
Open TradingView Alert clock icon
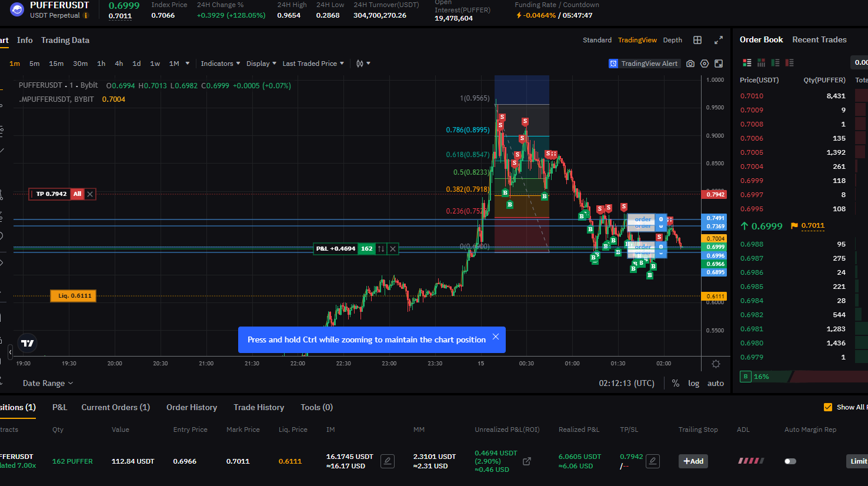click(613, 64)
